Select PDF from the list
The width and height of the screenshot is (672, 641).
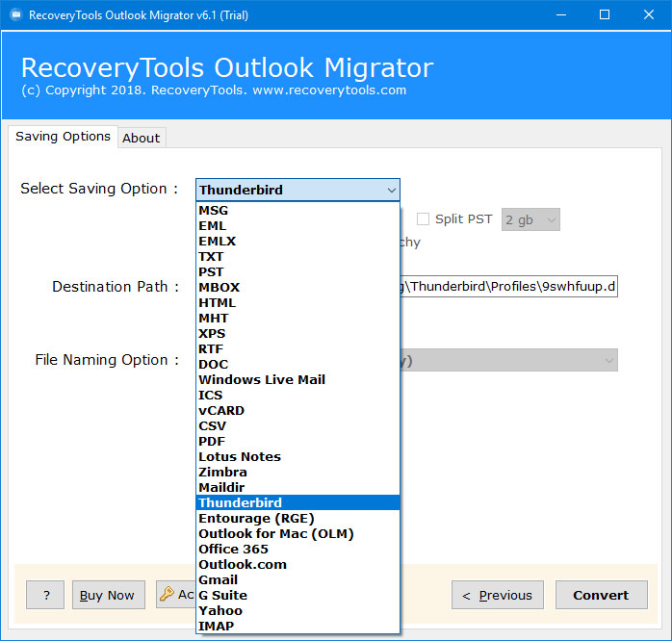[x=297, y=442]
